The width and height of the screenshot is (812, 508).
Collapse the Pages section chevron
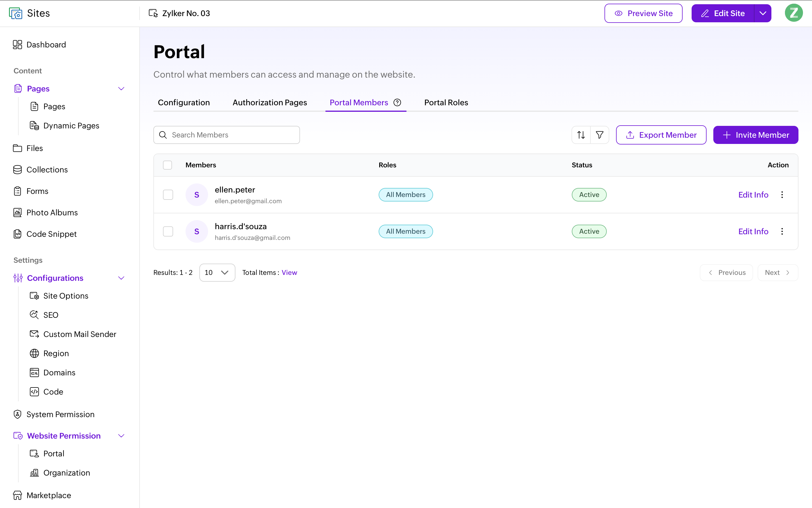pyautogui.click(x=122, y=89)
